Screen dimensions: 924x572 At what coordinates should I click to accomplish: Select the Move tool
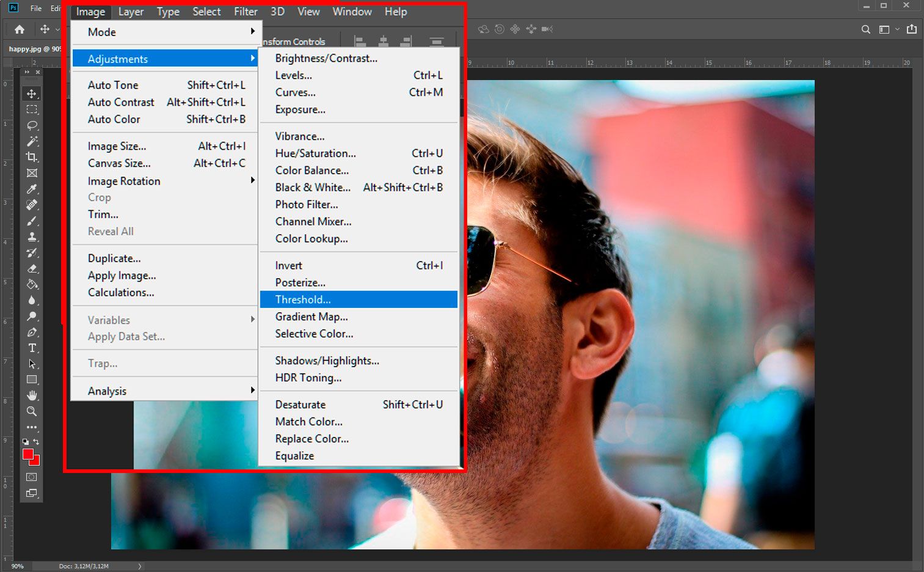click(x=32, y=94)
